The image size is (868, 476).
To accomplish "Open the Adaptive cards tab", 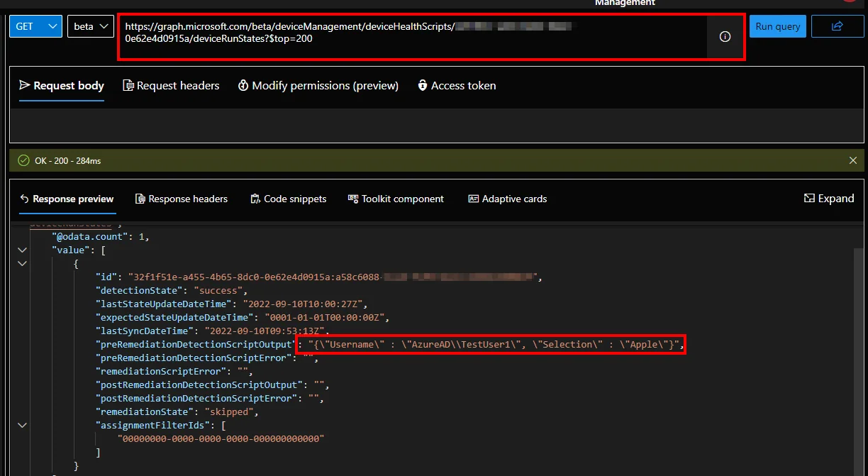I will [x=508, y=199].
